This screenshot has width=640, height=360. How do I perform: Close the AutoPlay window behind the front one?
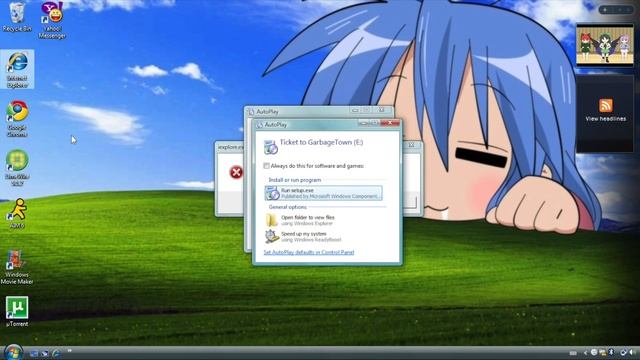[382, 110]
